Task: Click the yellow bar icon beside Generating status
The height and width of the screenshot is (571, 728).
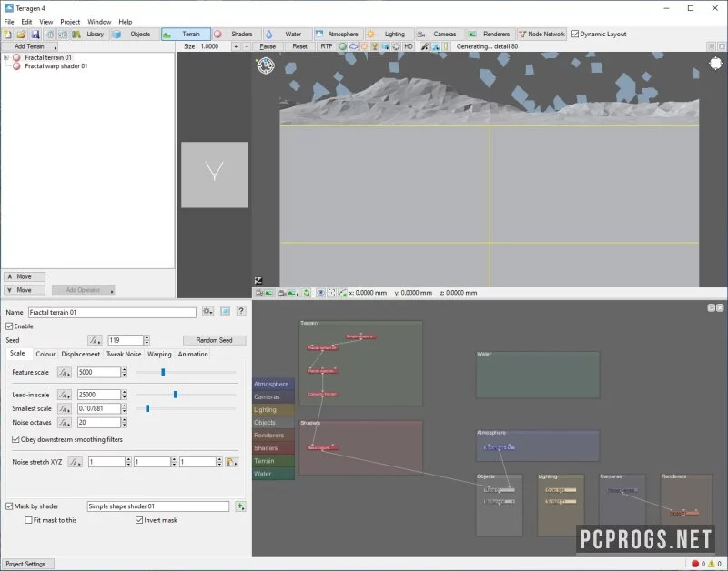Action: pyautogui.click(x=446, y=46)
